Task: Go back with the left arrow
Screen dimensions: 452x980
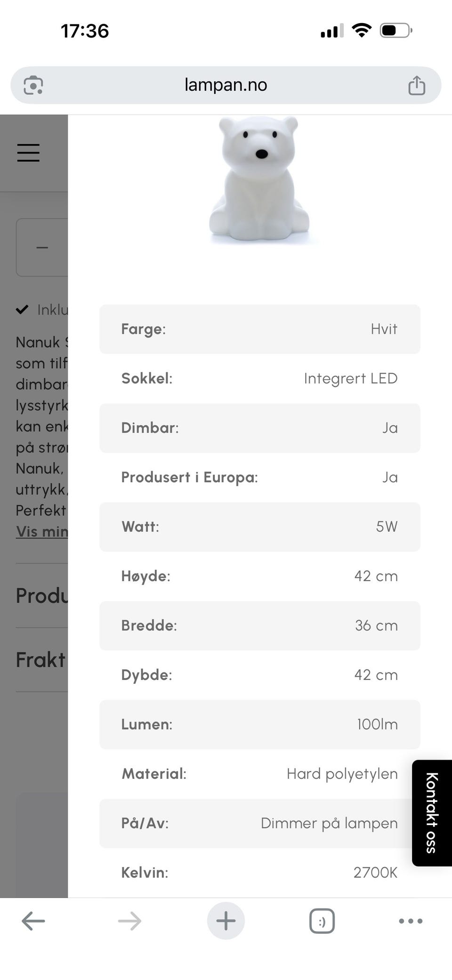Action: (x=33, y=921)
